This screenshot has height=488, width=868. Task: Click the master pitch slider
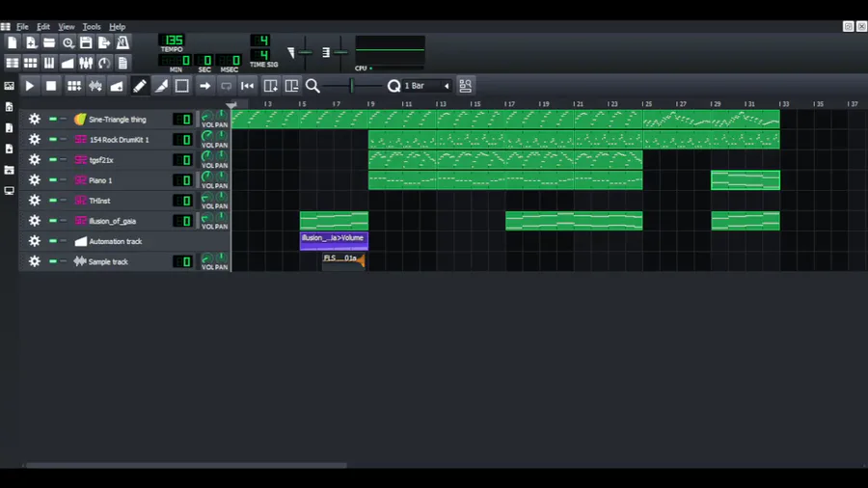point(341,53)
